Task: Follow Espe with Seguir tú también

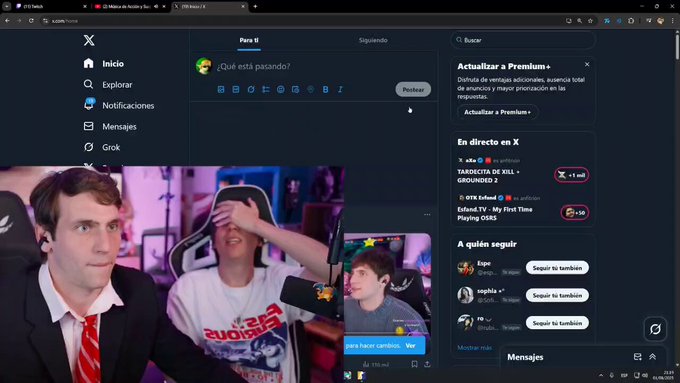Action: 557,268
